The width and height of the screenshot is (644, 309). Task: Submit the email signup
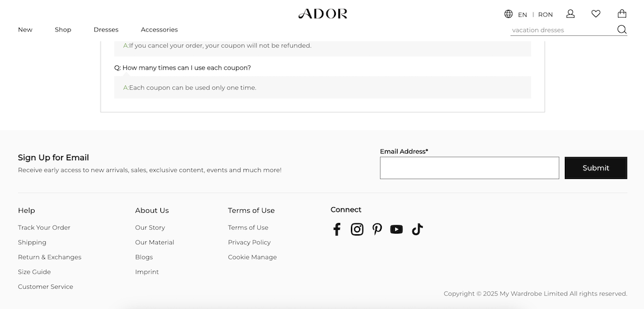click(x=596, y=168)
